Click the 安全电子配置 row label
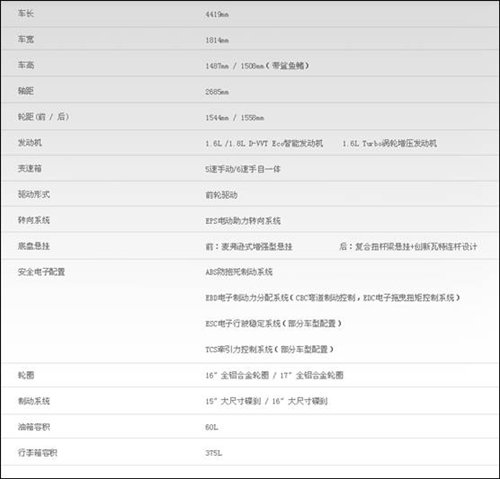The image size is (500, 479). pos(41,272)
